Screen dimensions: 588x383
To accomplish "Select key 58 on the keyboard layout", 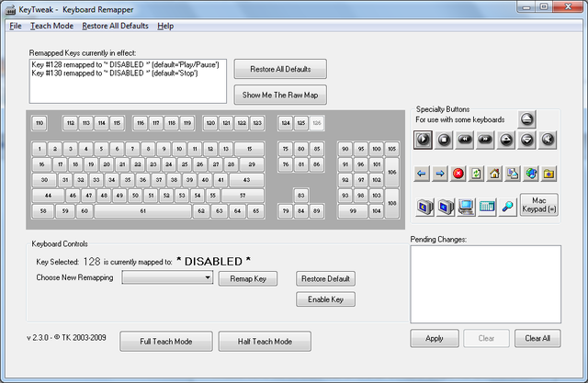I will point(43,211).
